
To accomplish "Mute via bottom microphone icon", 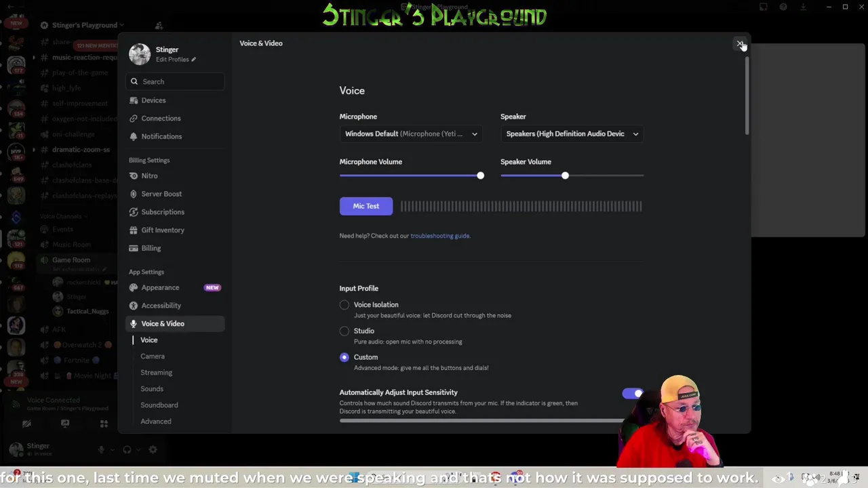I will pos(102,449).
